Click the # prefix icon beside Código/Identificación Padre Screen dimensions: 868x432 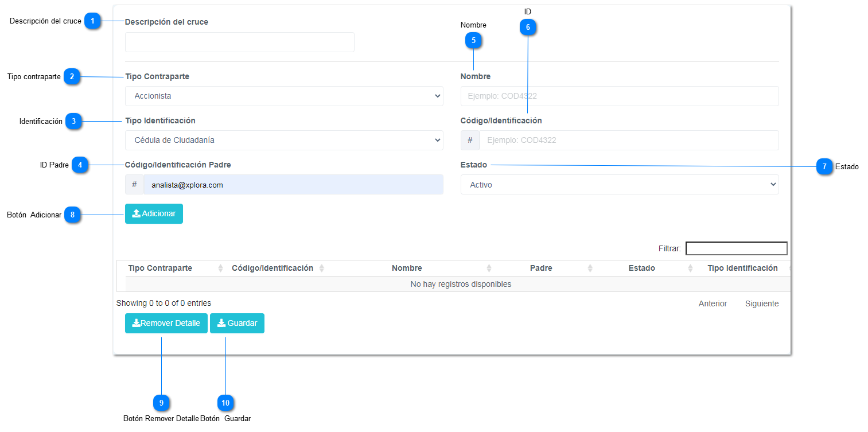[x=134, y=184]
